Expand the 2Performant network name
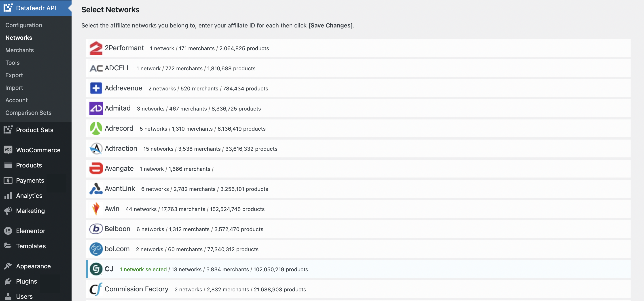This screenshot has width=644, height=301. (124, 48)
